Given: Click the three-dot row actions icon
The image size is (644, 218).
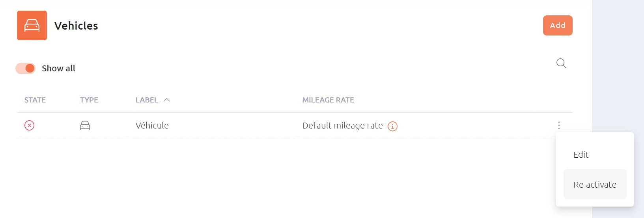Looking at the screenshot, I should click(559, 125).
